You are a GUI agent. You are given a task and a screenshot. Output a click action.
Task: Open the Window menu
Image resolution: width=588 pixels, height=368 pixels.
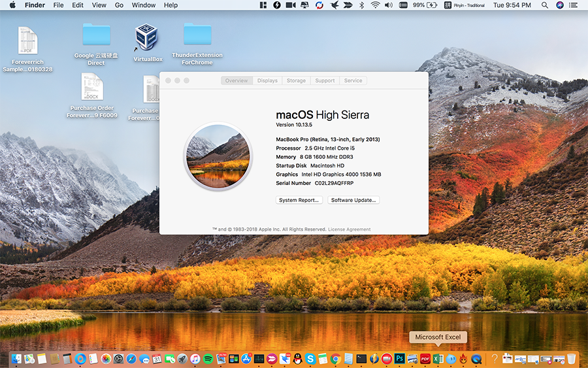click(x=144, y=5)
